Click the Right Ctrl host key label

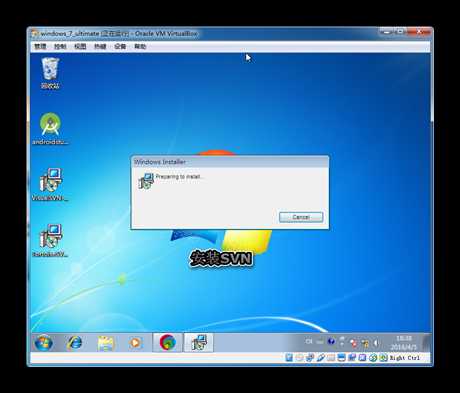(x=405, y=358)
